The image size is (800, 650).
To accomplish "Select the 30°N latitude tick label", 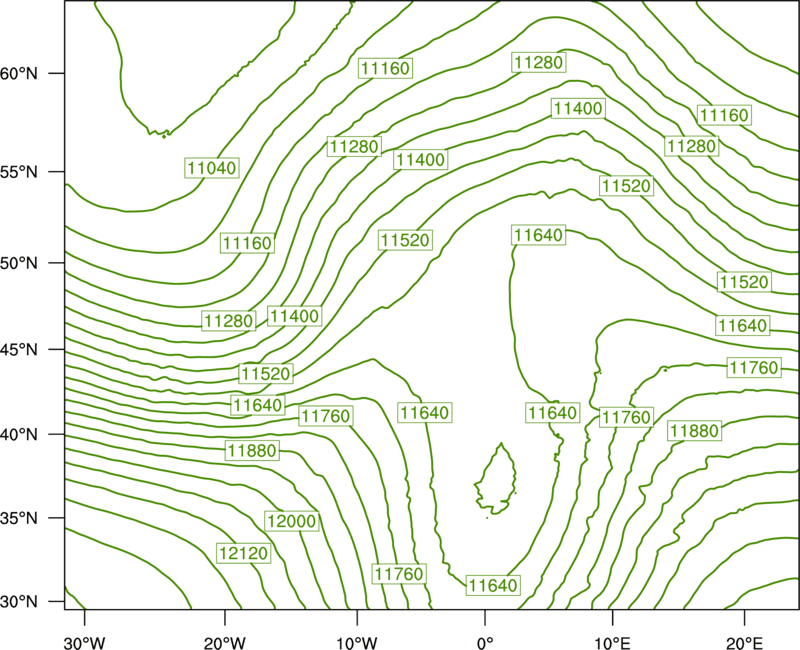I will coord(19,602).
